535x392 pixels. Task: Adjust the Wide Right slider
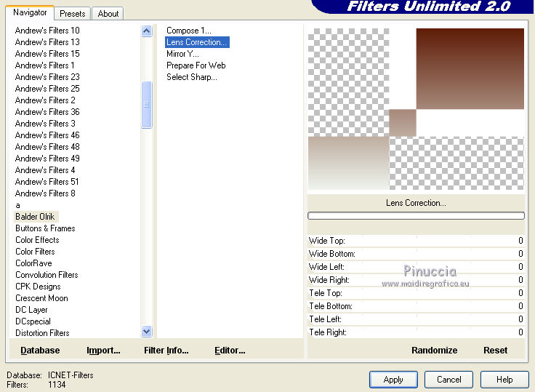[416, 280]
